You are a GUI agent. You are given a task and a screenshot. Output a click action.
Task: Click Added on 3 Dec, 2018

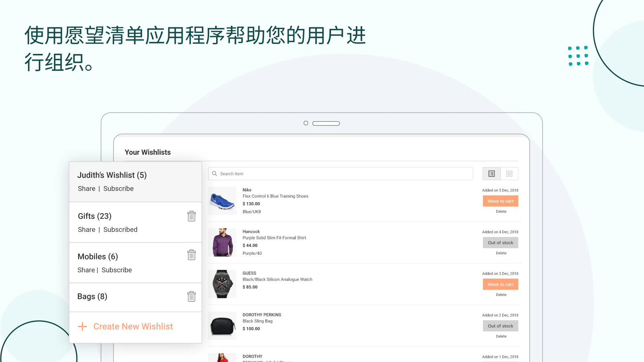click(x=500, y=274)
